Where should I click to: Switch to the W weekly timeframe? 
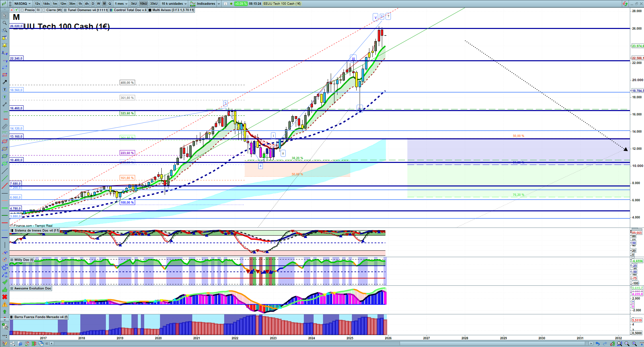98,4
